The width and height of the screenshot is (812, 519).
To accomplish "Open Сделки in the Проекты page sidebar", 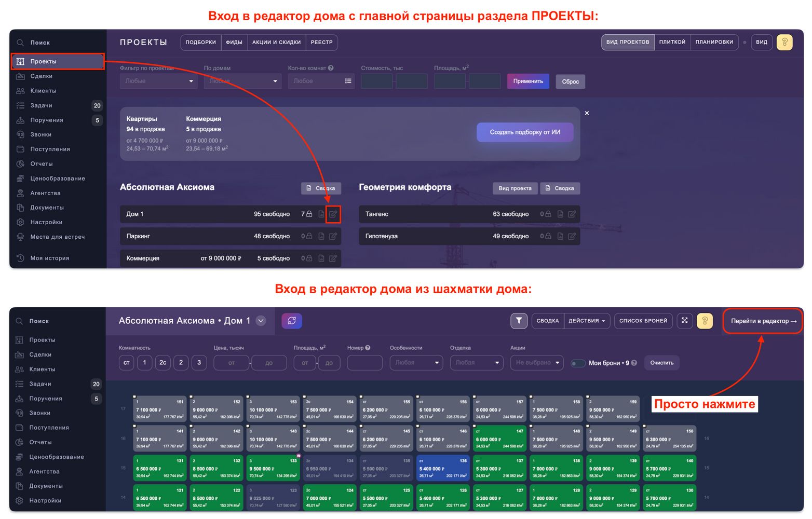I will 41,76.
